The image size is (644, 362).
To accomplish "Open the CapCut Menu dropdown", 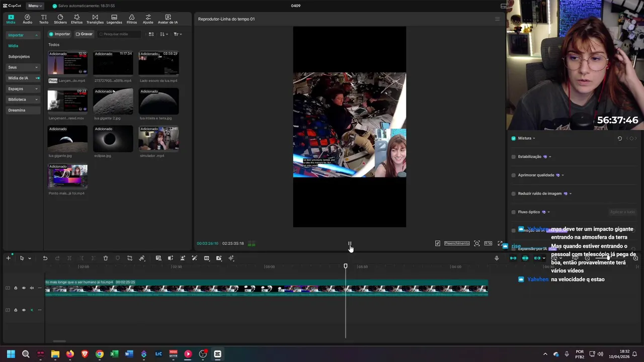I will [35, 6].
